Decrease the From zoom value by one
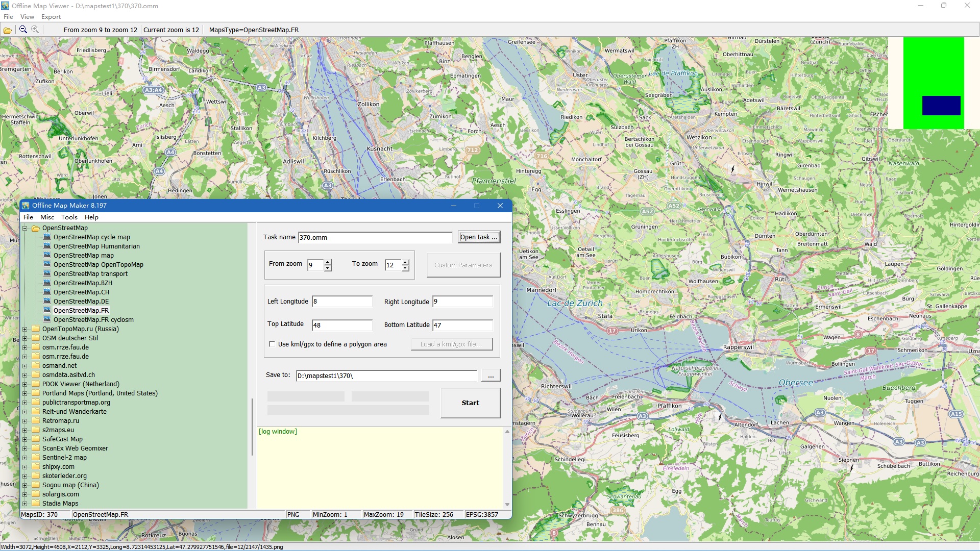This screenshot has width=980, height=551. (x=328, y=268)
